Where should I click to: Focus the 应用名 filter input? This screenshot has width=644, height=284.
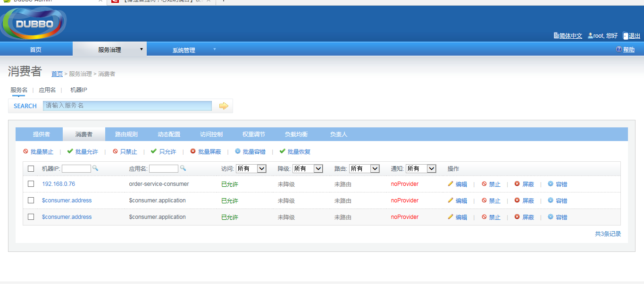coord(164,168)
